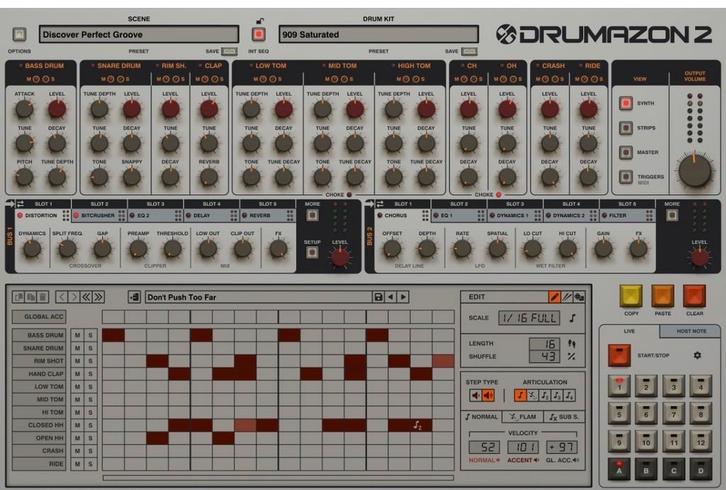The width and height of the screenshot is (726, 490).
Task: Switch to the Live tab
Action: (629, 331)
